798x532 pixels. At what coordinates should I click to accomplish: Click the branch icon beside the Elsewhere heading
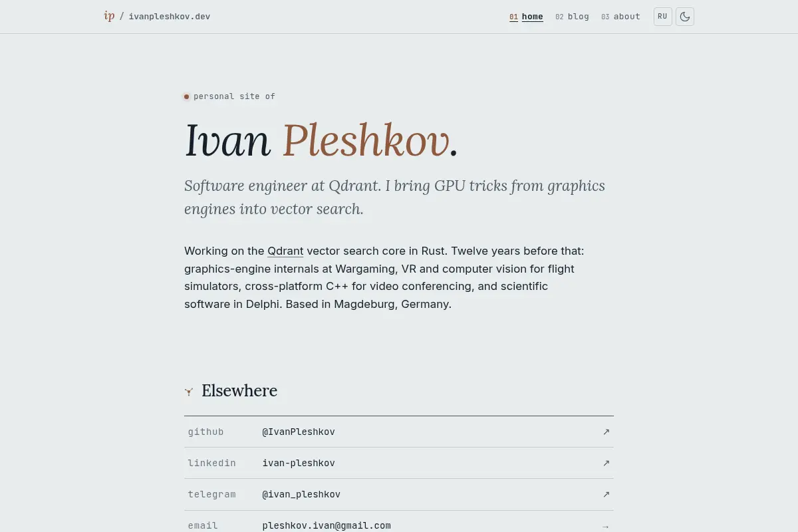coord(189,392)
